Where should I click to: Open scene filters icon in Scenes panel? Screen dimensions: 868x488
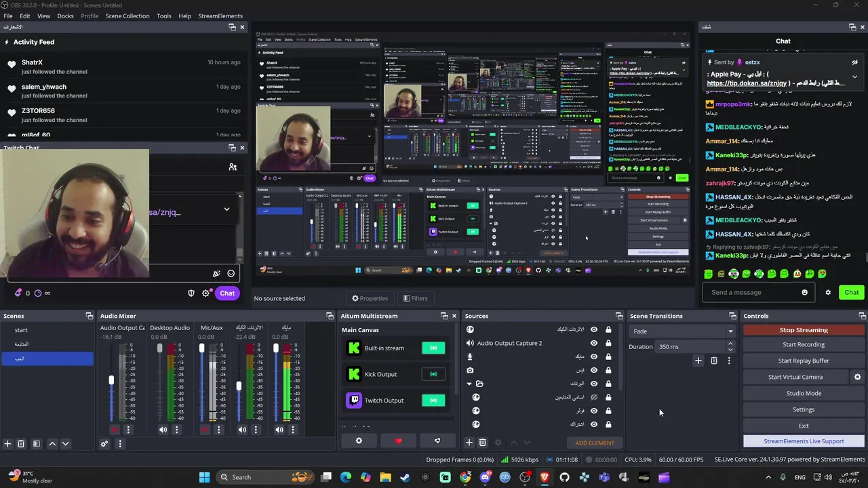tap(37, 444)
